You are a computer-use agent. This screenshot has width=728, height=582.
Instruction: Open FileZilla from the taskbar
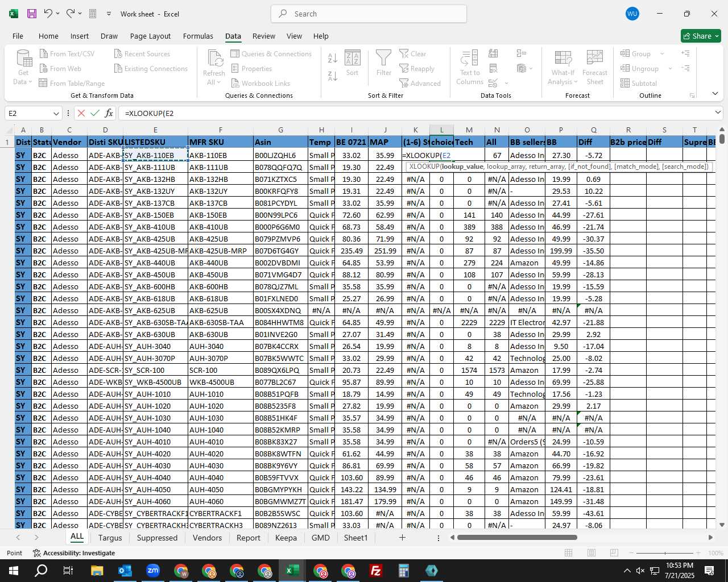tap(375, 571)
